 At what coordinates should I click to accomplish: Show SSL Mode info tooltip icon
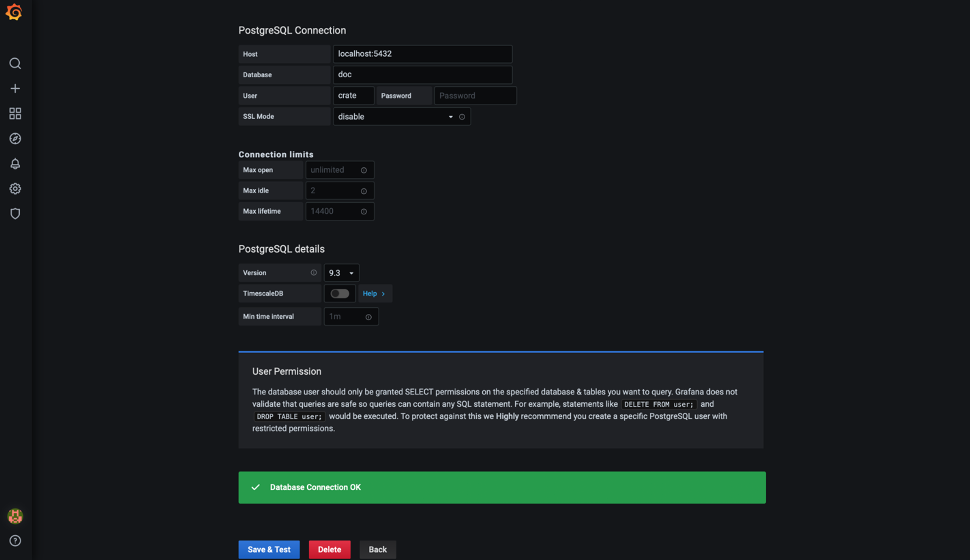point(462,117)
